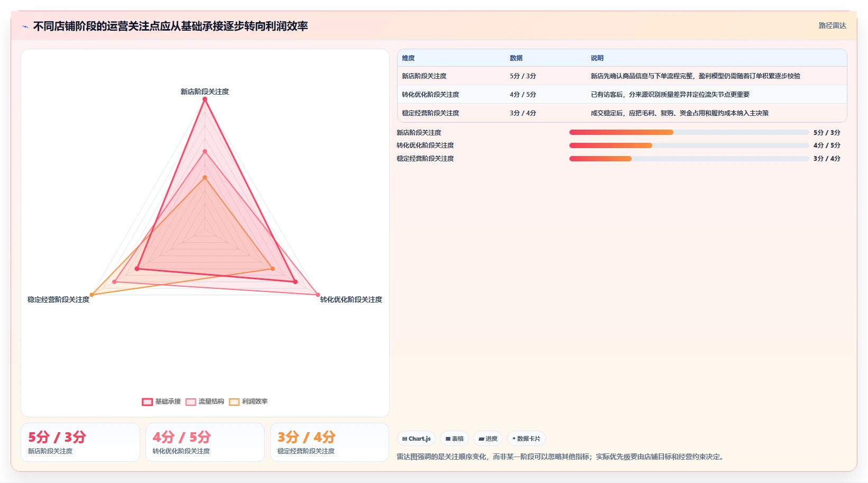Click the 进度 chip
The width and height of the screenshot is (868, 483).
pos(488,439)
